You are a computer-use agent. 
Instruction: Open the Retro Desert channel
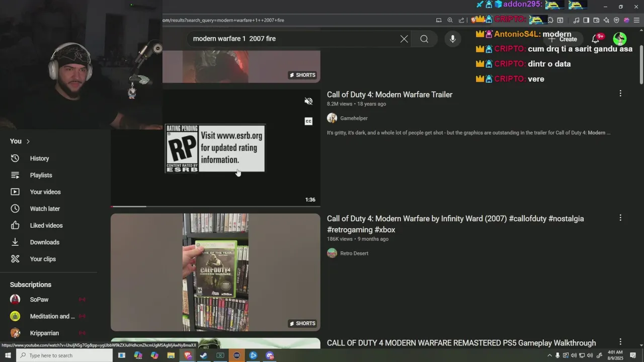click(x=354, y=253)
